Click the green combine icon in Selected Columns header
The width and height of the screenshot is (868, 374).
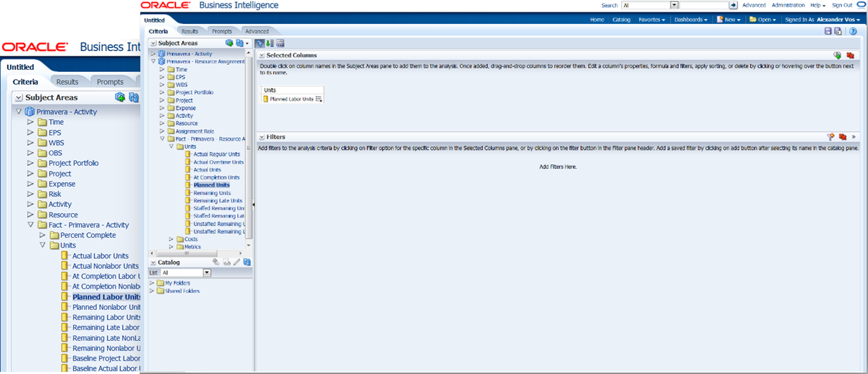coord(838,55)
